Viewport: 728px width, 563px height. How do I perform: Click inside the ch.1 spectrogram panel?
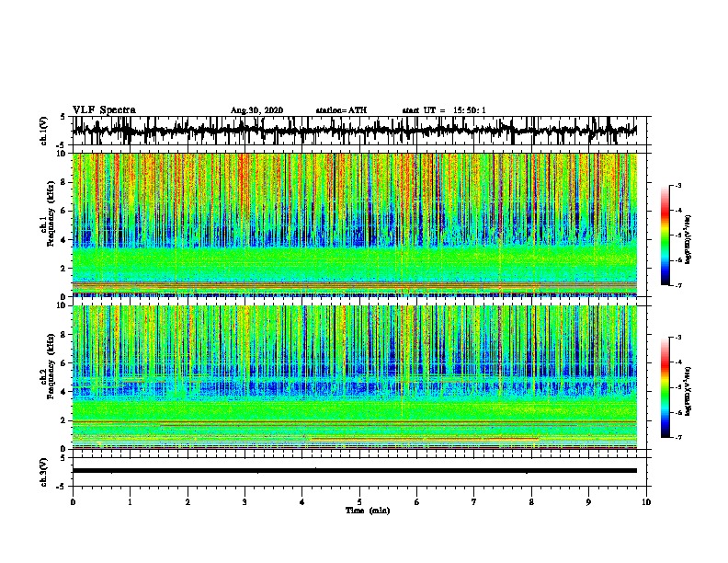click(x=355, y=224)
